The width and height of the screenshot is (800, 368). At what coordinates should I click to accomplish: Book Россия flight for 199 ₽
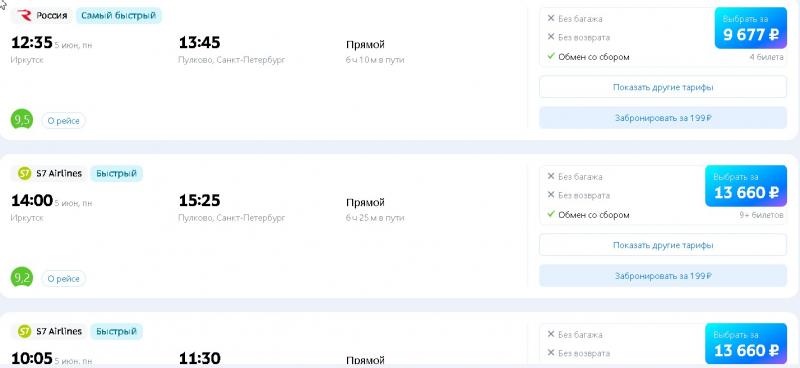pos(663,118)
